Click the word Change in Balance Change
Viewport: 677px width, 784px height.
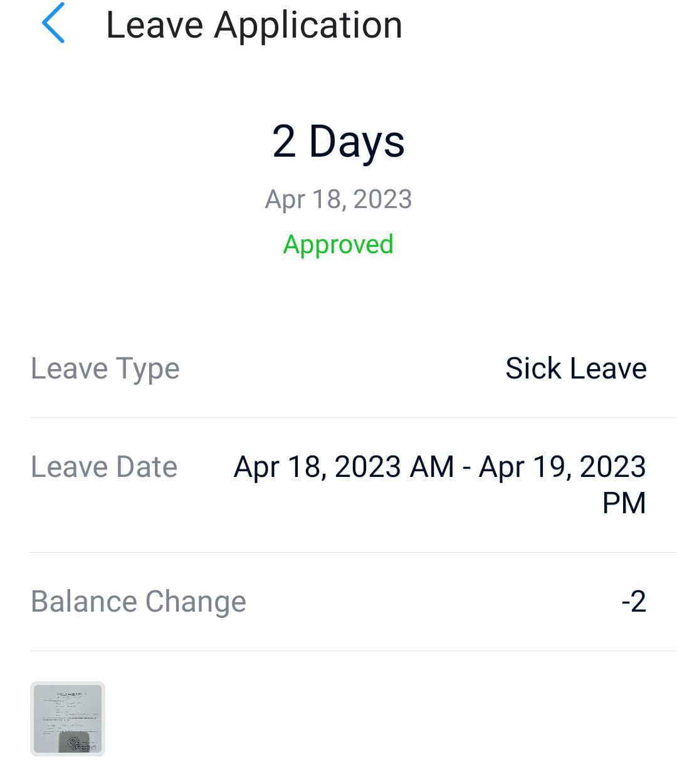(196, 602)
